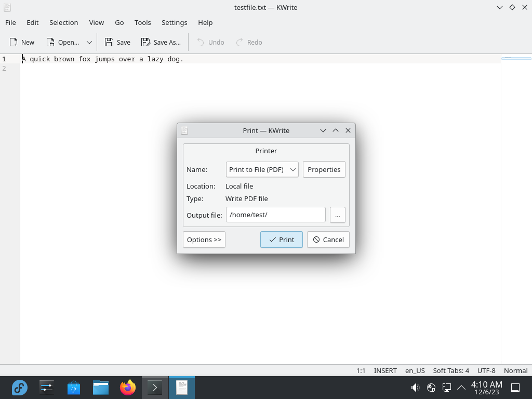Click the Show Desktop button
This screenshot has width=532, height=399.
[515, 388]
